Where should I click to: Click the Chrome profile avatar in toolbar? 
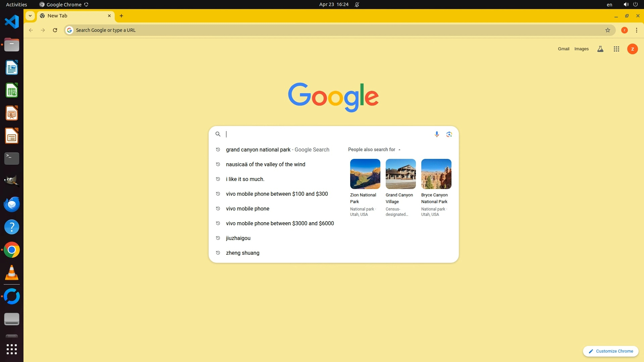624,30
